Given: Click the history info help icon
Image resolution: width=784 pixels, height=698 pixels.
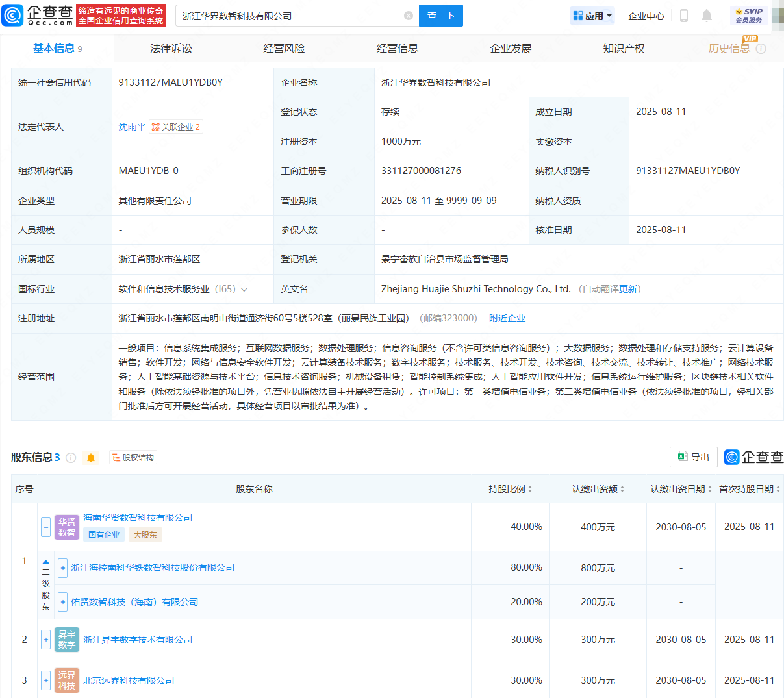Looking at the screenshot, I should click(761, 49).
